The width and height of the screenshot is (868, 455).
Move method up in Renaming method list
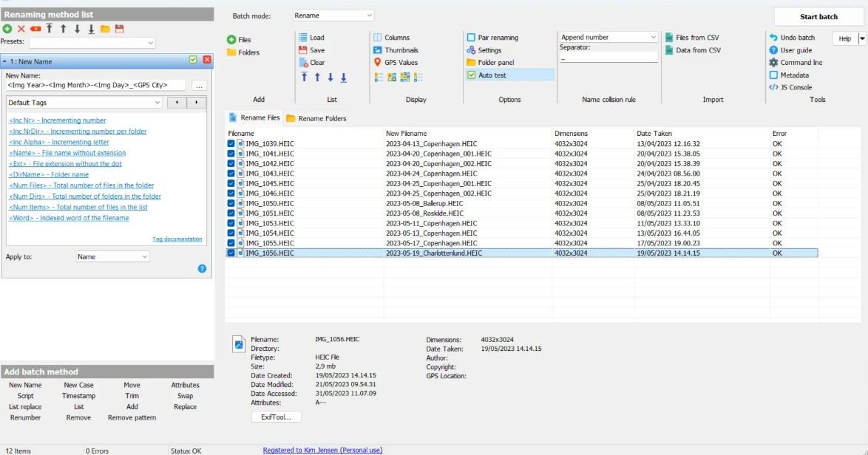63,29
